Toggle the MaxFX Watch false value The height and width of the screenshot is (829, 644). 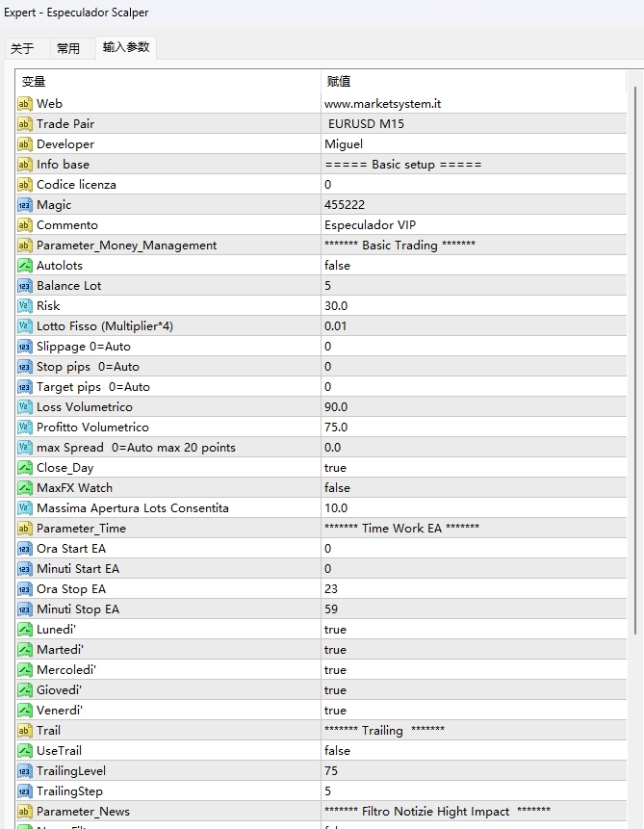pyautogui.click(x=338, y=488)
